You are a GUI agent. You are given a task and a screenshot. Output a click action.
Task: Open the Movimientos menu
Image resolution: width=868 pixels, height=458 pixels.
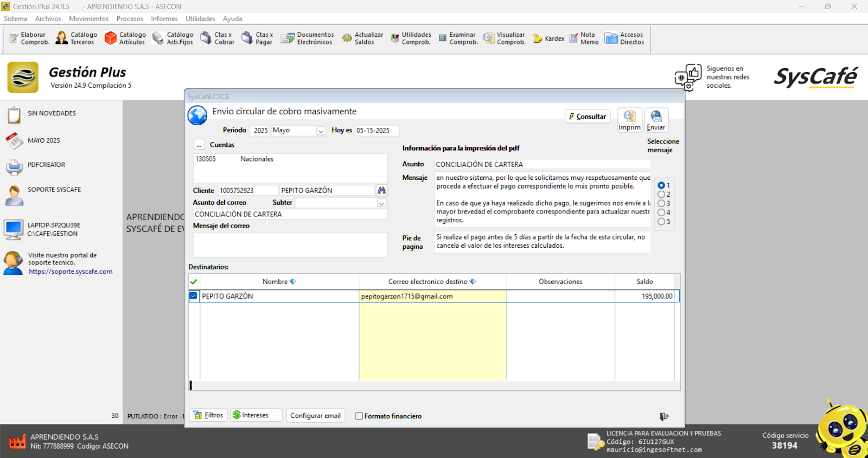(x=88, y=18)
